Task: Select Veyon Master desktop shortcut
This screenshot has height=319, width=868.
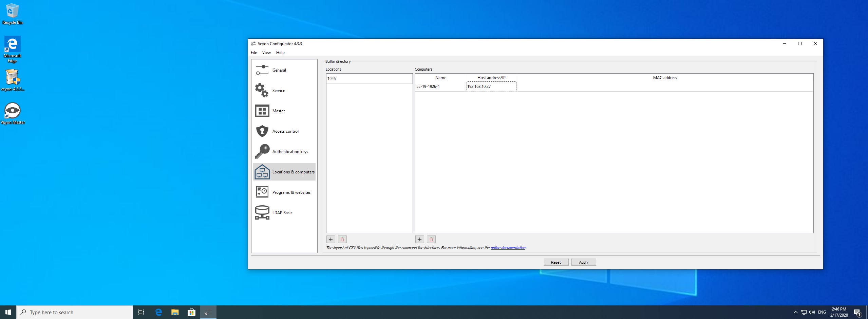Action: pos(13,113)
